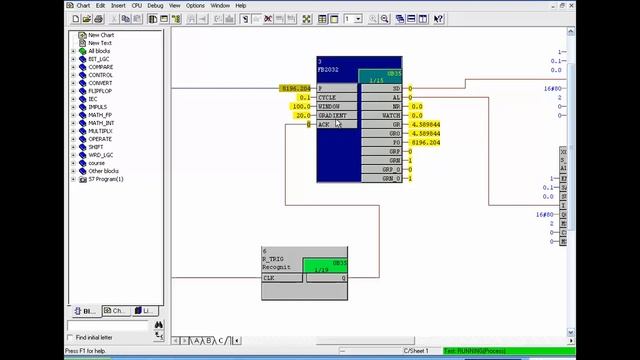
Task: Open the Options menu
Action: click(x=195, y=5)
